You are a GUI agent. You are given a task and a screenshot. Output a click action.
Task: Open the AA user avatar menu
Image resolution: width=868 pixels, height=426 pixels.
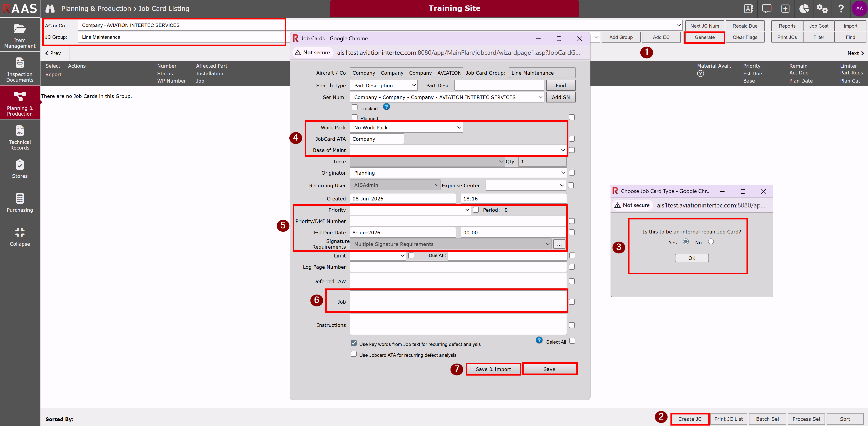click(x=859, y=8)
